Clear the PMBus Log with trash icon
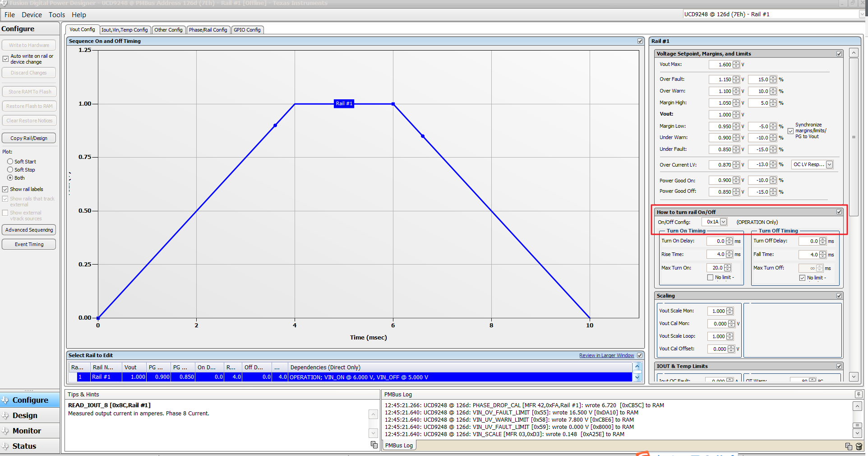 pyautogui.click(x=859, y=446)
